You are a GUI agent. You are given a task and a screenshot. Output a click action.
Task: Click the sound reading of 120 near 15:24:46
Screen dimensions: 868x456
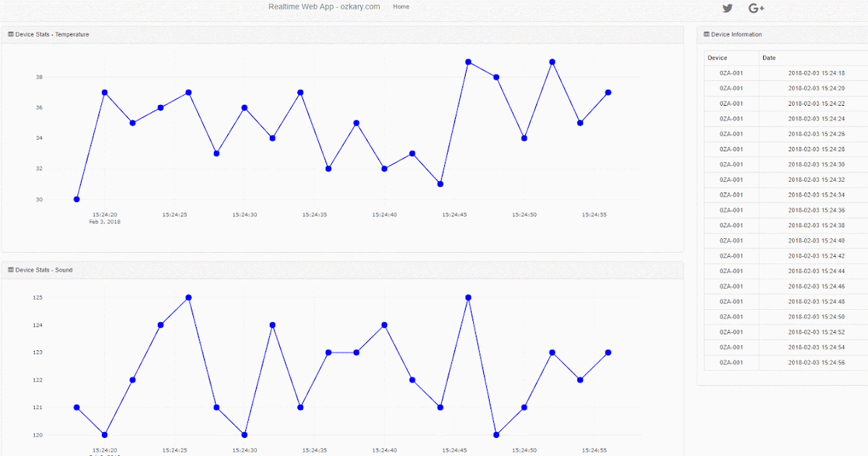(495, 435)
